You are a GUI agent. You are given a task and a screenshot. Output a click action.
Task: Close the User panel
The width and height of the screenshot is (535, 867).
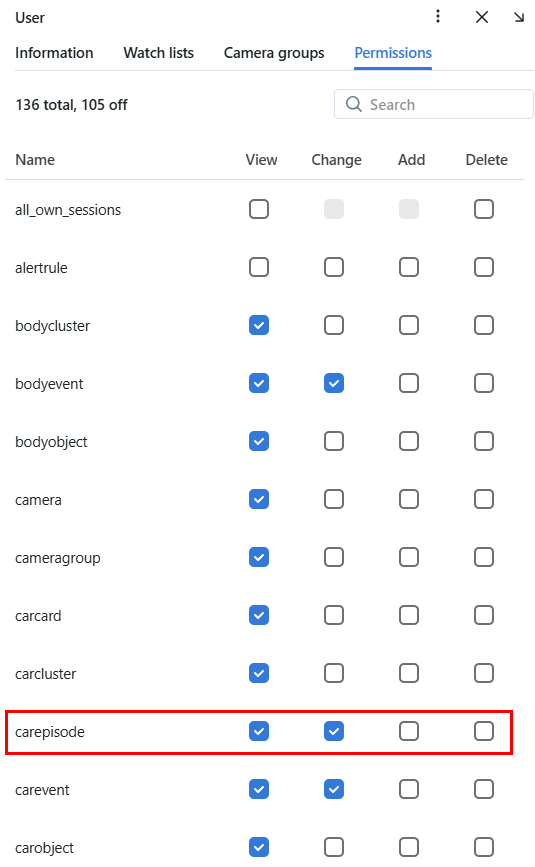[x=482, y=17]
